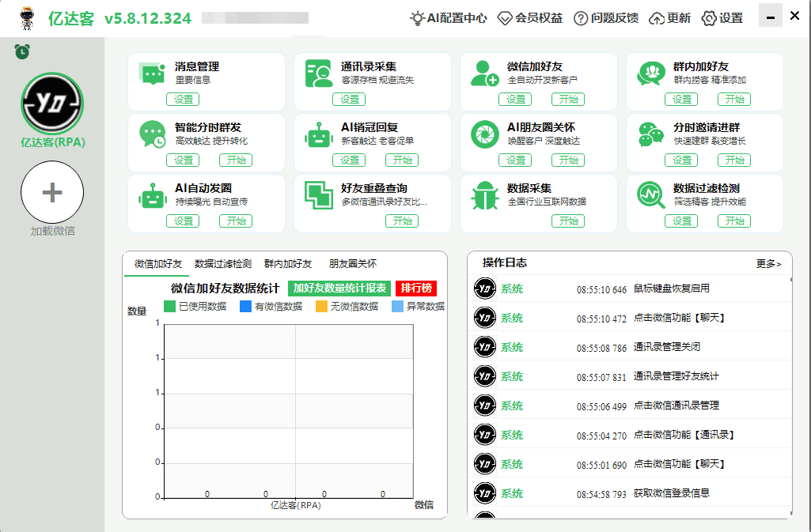
Task: Click 开始 for AI自动发圈
Action: point(236,221)
